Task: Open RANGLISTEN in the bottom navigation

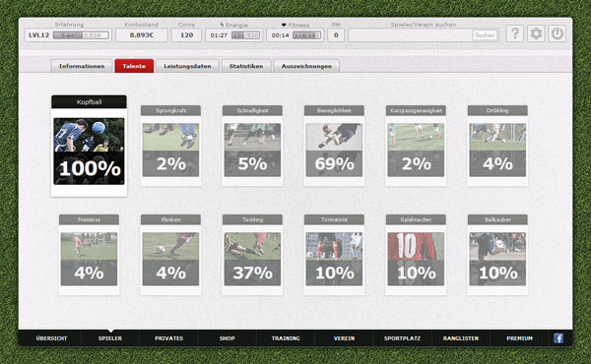Action: pos(461,338)
